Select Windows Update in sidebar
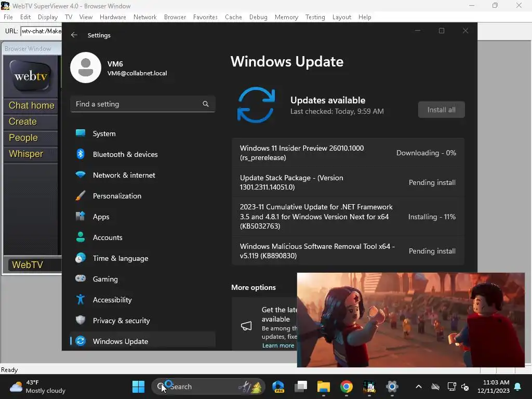Viewport: 532px width, 399px height. pos(142,341)
